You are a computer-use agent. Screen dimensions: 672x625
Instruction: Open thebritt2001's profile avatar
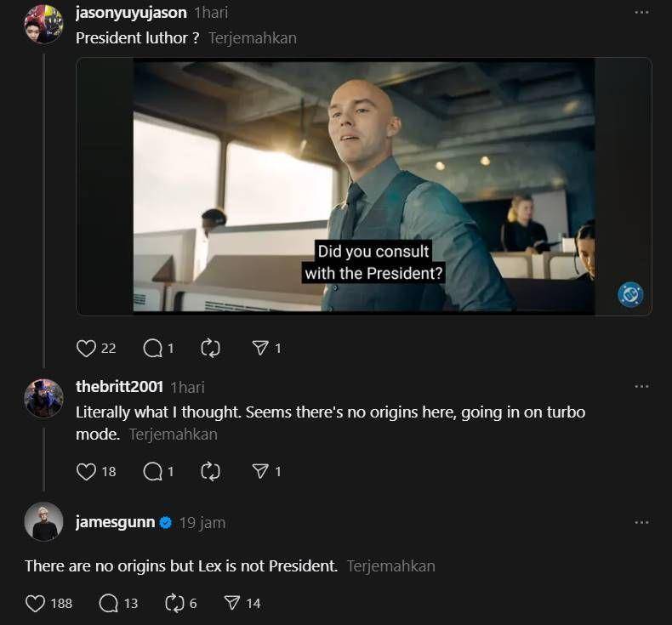43,399
